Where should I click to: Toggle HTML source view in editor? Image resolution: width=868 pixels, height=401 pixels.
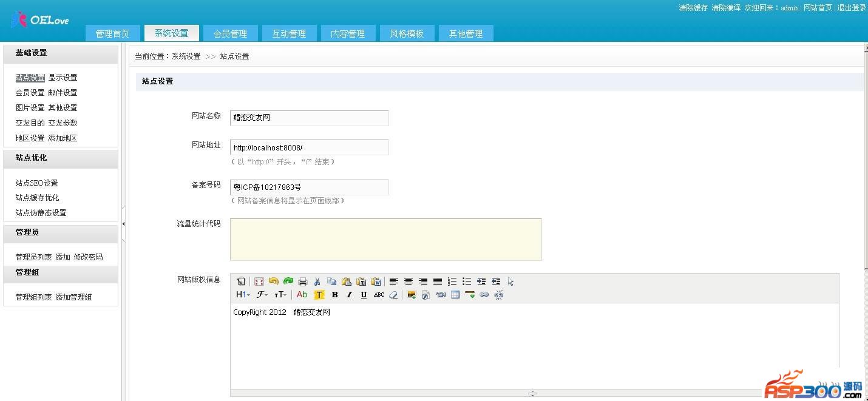coord(241,281)
